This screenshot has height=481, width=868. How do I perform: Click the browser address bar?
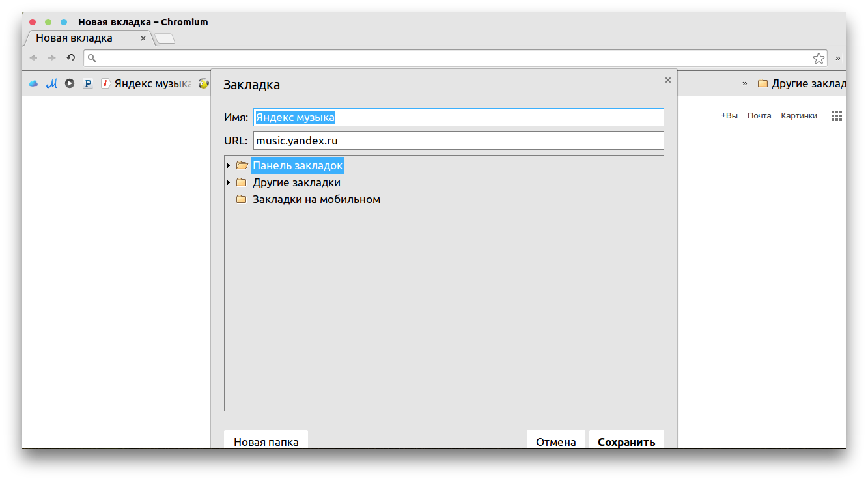coord(455,59)
